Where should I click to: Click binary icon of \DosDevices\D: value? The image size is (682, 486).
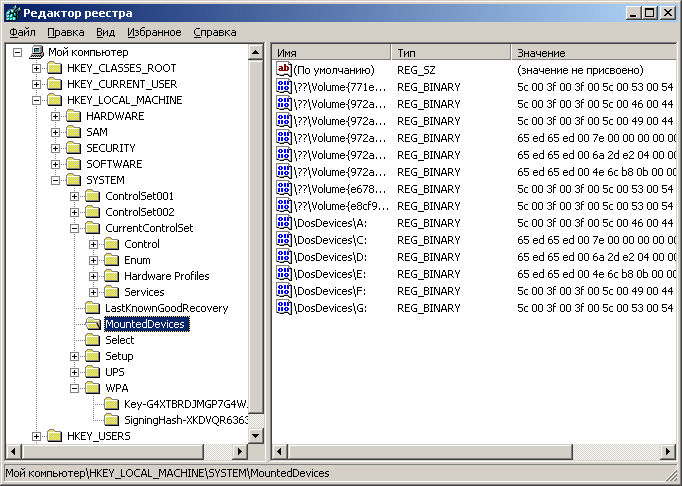coord(284,257)
